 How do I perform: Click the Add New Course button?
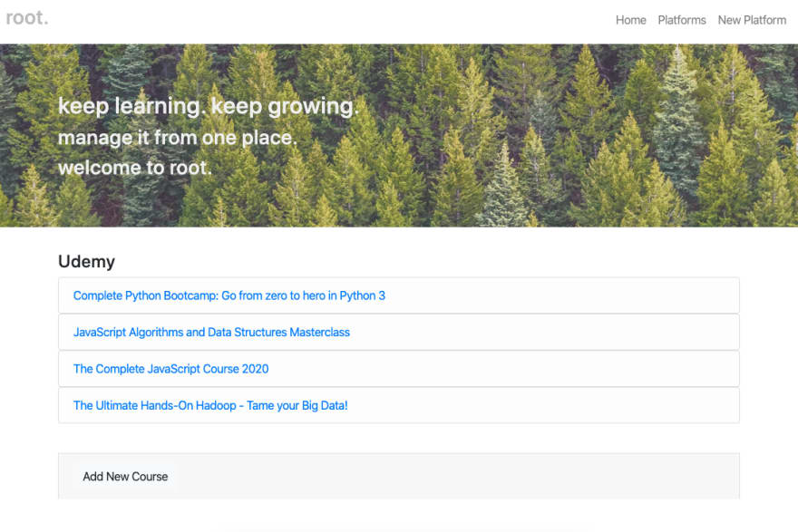coord(125,477)
